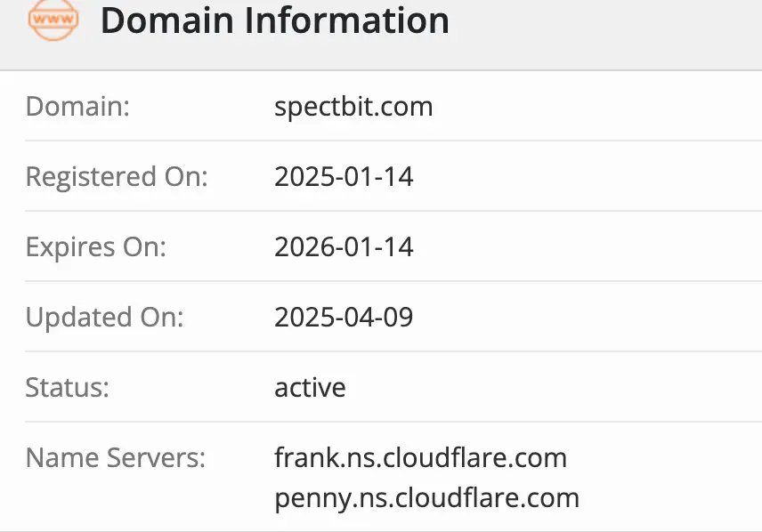Click the year 2026 in expiry date
Image resolution: width=762 pixels, height=532 pixels.
pos(305,247)
